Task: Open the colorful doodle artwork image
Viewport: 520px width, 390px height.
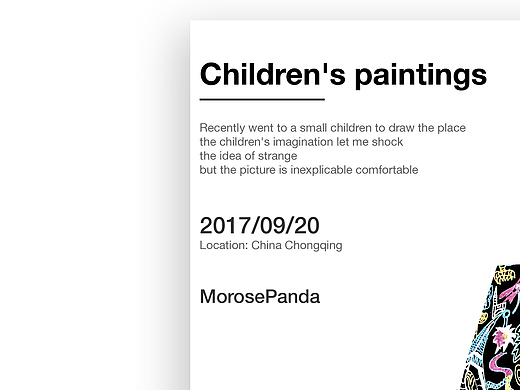Action: (x=488, y=327)
